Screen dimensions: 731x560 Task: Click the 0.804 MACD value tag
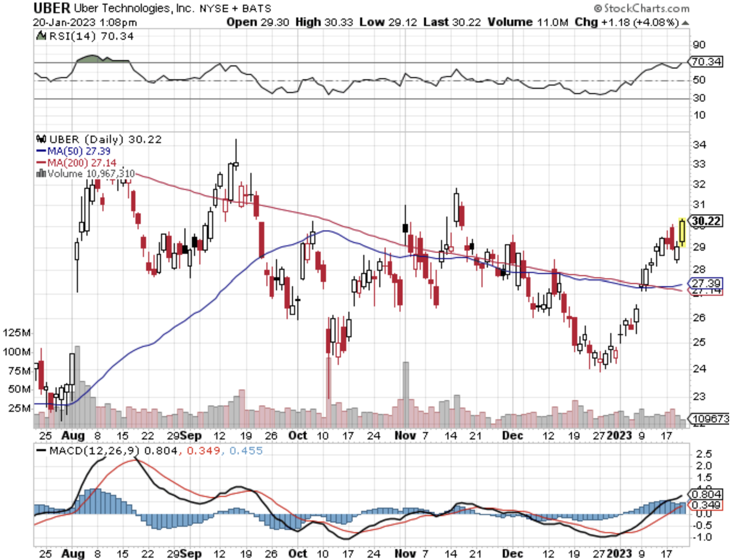[706, 494]
